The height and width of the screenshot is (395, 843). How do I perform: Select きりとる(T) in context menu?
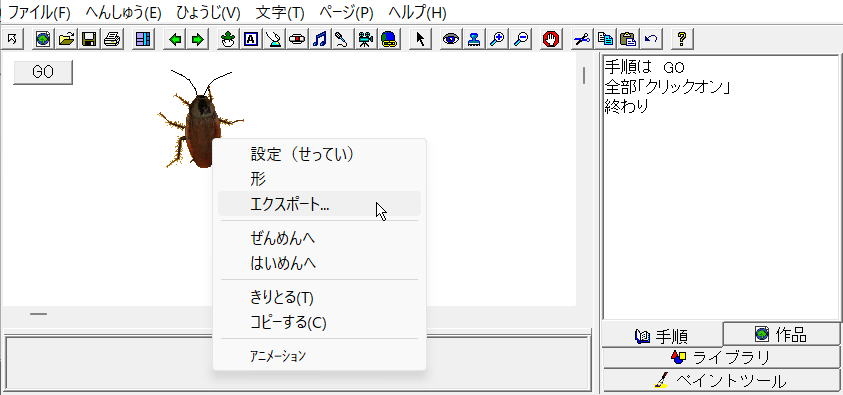(x=319, y=297)
